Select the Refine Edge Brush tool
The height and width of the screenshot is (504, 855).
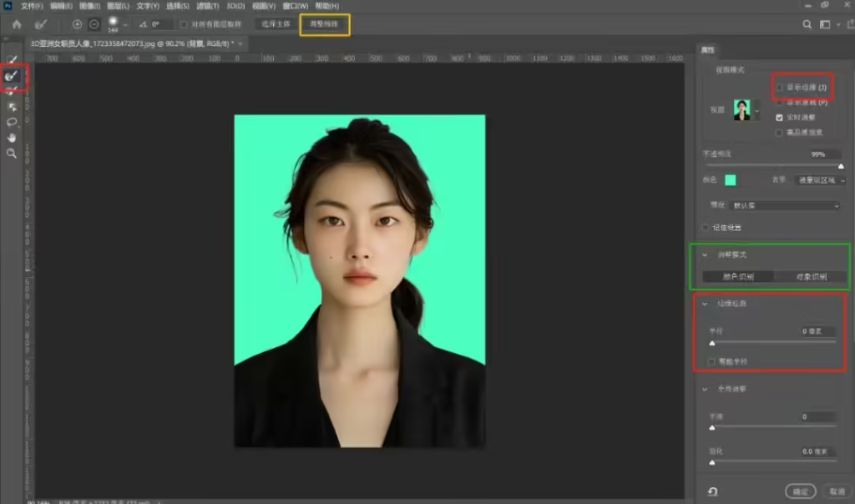pyautogui.click(x=12, y=76)
